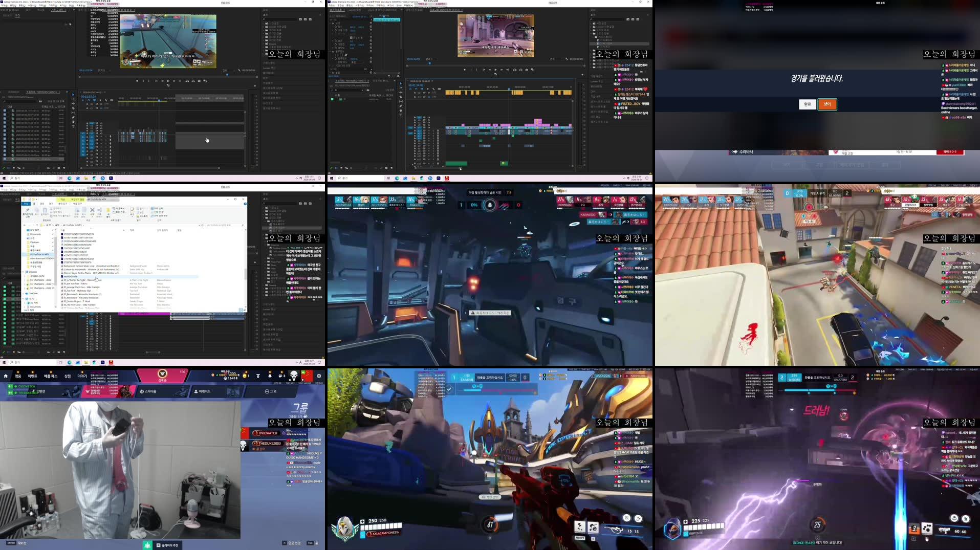Step forward one frame in top-left Premiere monitor
980x550 pixels.
(174, 81)
